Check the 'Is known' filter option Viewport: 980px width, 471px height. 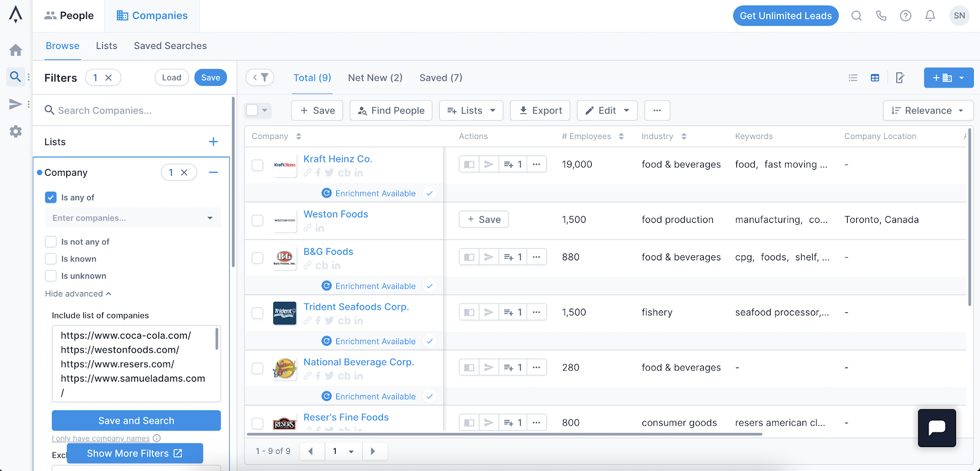[51, 259]
